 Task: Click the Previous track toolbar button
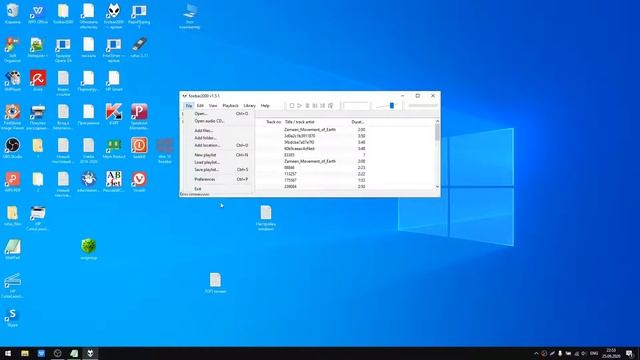pyautogui.click(x=315, y=106)
